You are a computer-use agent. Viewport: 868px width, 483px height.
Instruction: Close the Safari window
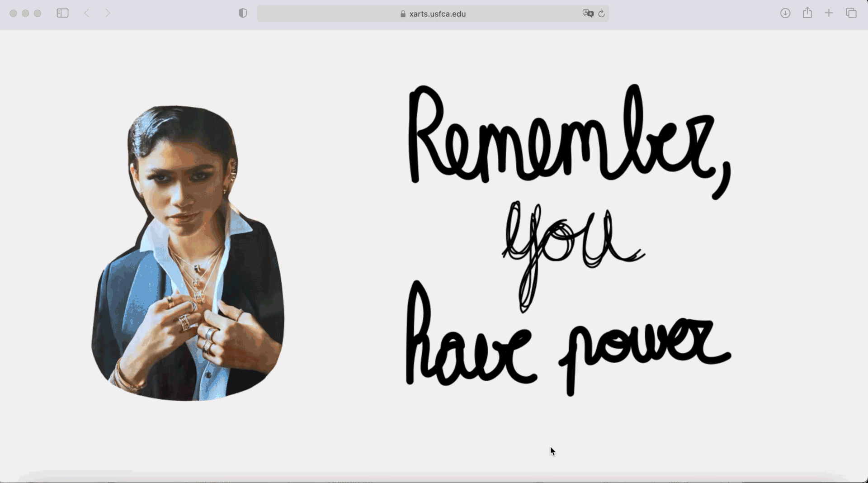point(14,14)
